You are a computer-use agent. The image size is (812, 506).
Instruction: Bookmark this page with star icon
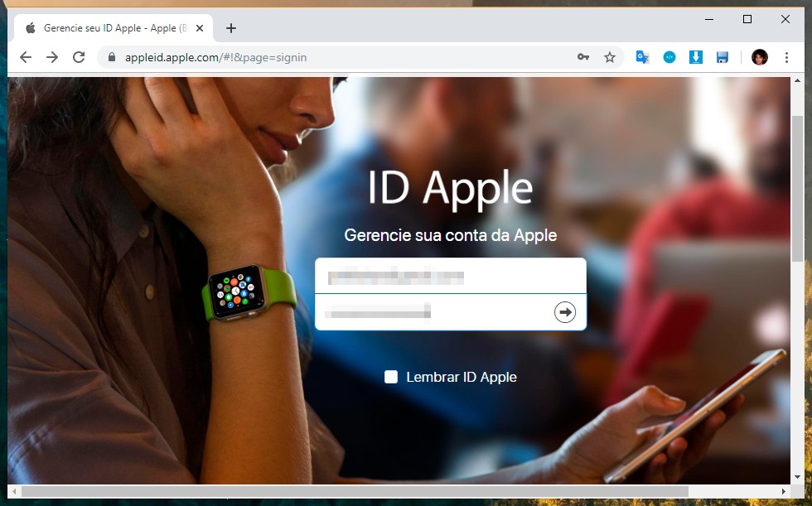pos(610,57)
